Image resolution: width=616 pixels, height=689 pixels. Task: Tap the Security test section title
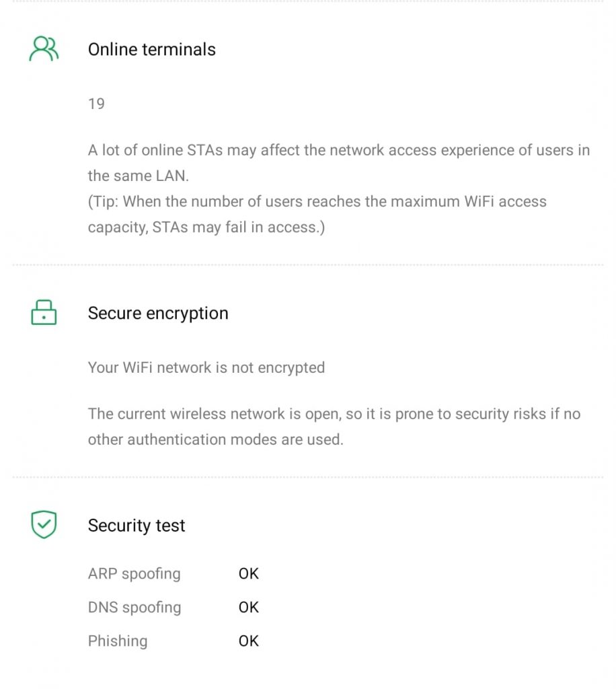click(137, 525)
